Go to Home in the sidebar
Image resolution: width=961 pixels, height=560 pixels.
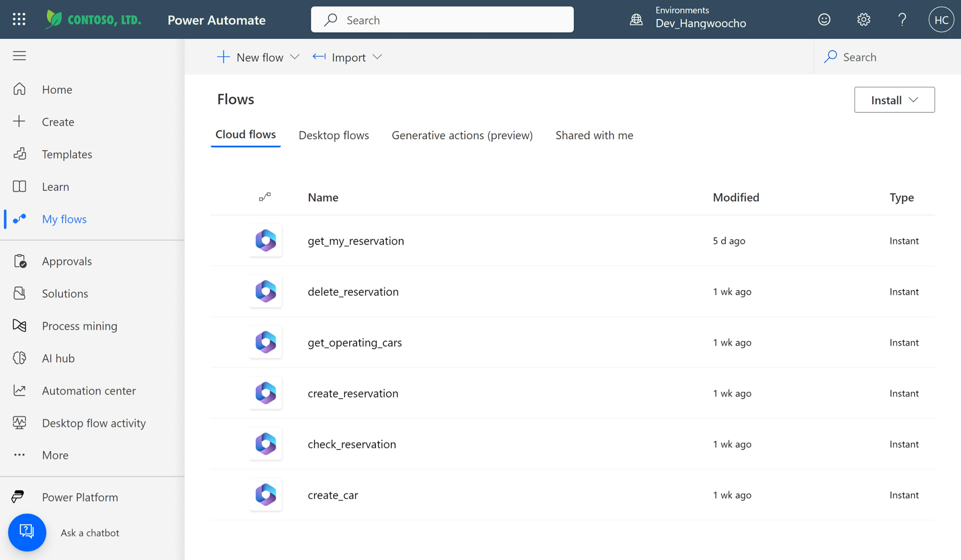[57, 89]
